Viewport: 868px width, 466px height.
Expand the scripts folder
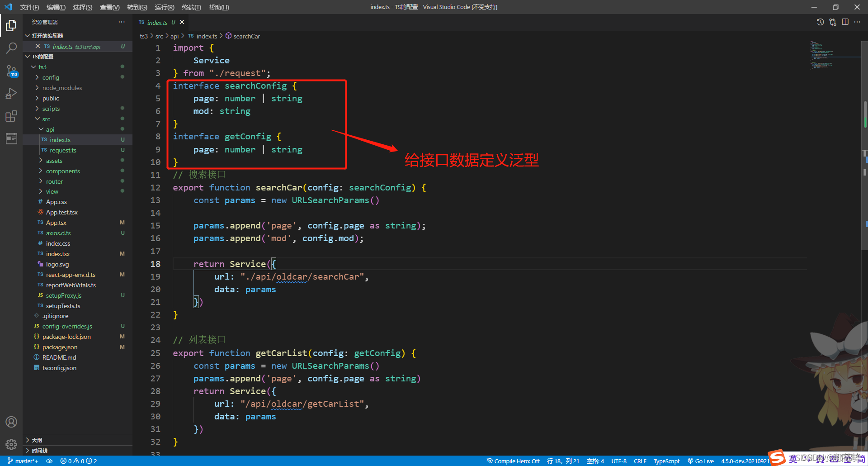click(77, 109)
